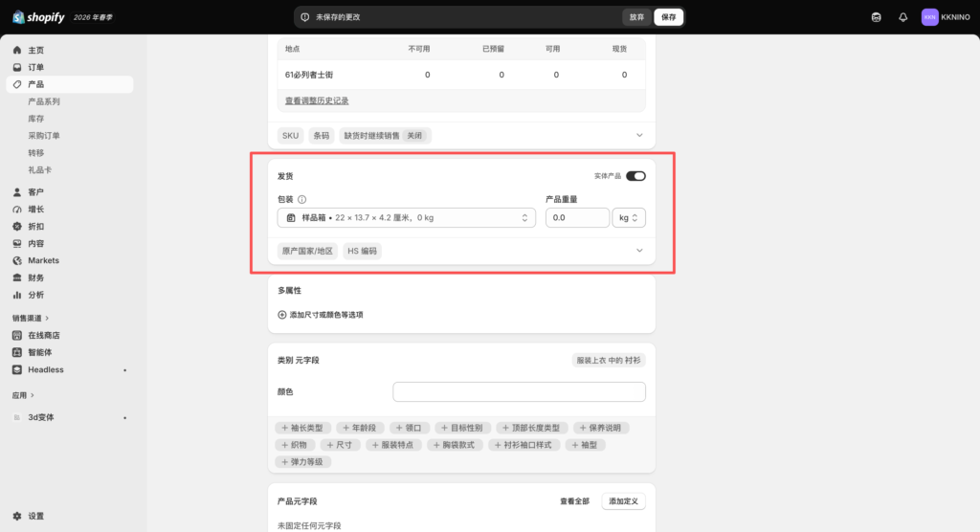980x532 pixels.
Task: Open the 查看调整历史记录 link
Action: (317, 100)
